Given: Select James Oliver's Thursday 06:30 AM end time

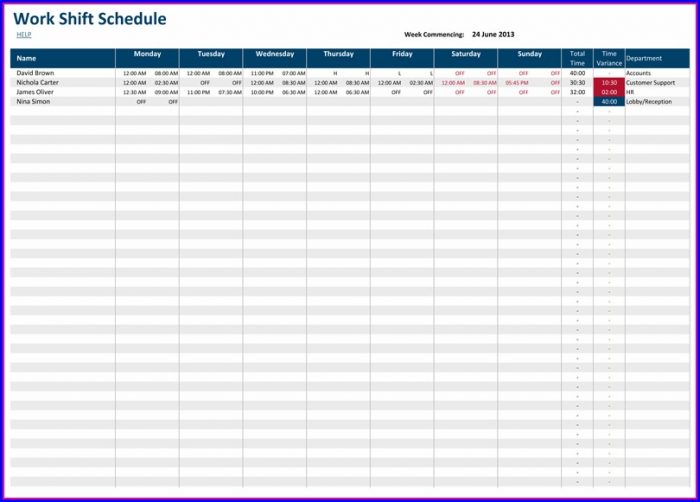Looking at the screenshot, I should 357,92.
